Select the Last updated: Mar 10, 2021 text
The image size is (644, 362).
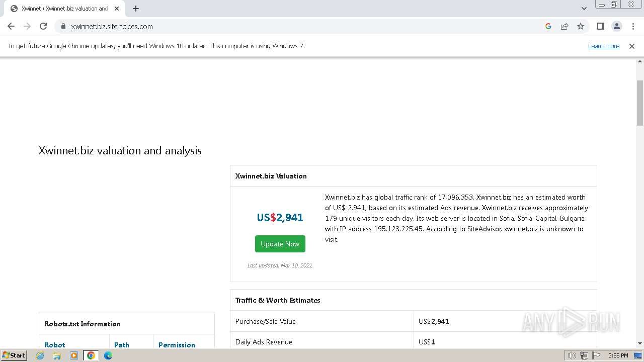coord(280,265)
